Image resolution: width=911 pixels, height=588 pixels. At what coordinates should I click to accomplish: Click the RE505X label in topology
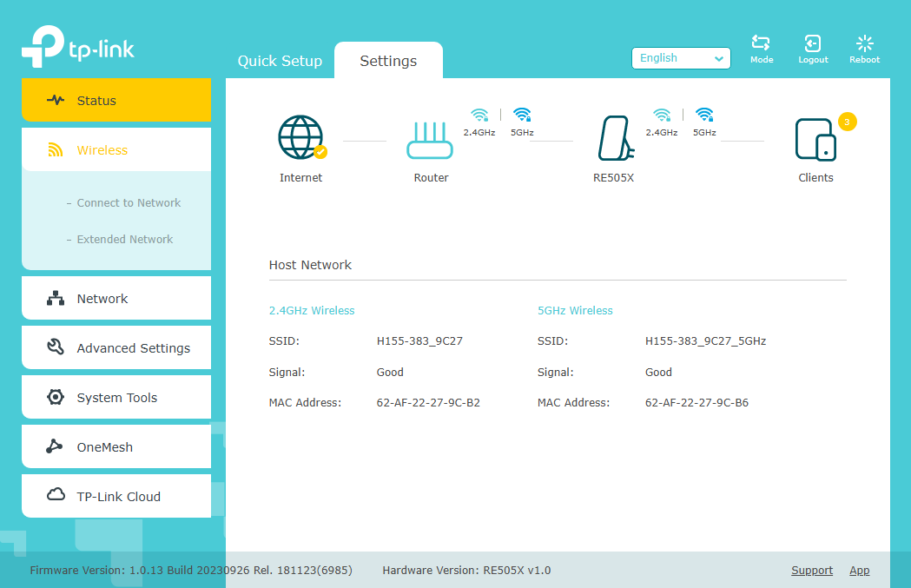(x=613, y=178)
